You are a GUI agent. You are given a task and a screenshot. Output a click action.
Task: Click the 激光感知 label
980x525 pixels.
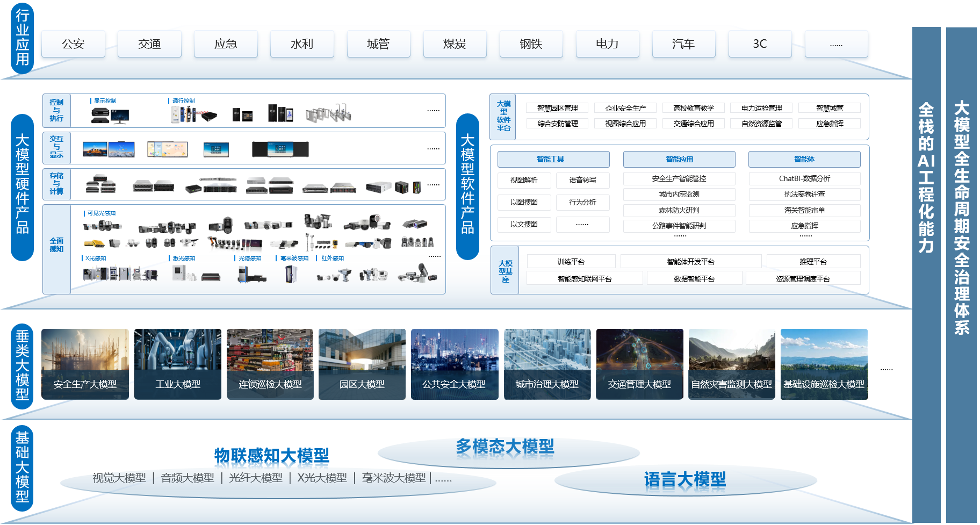pyautogui.click(x=184, y=258)
